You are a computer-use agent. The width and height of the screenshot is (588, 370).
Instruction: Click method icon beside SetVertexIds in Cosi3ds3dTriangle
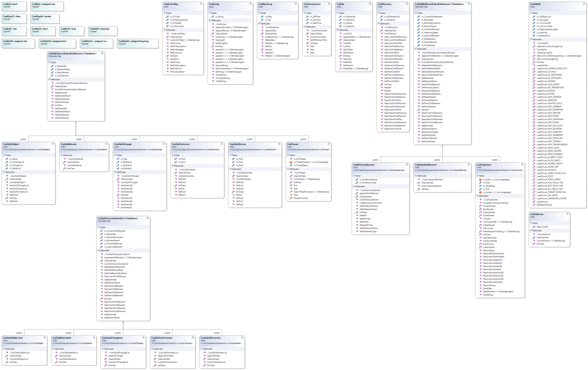(118, 208)
